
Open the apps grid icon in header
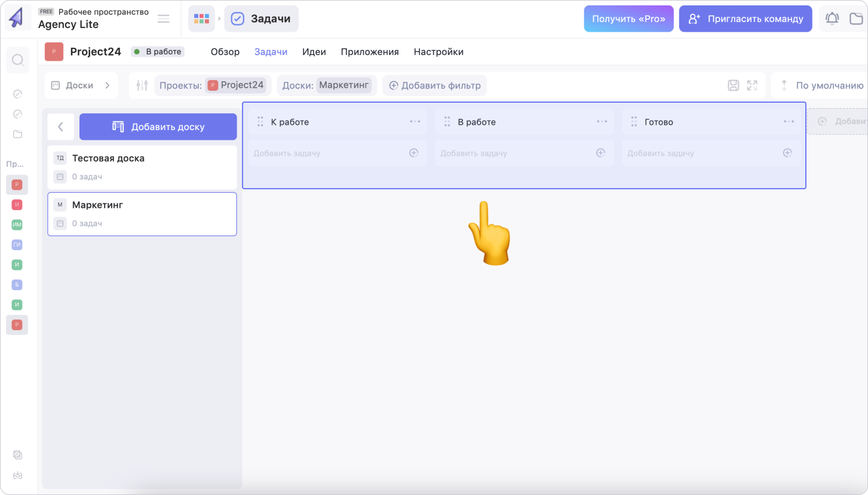pyautogui.click(x=201, y=19)
